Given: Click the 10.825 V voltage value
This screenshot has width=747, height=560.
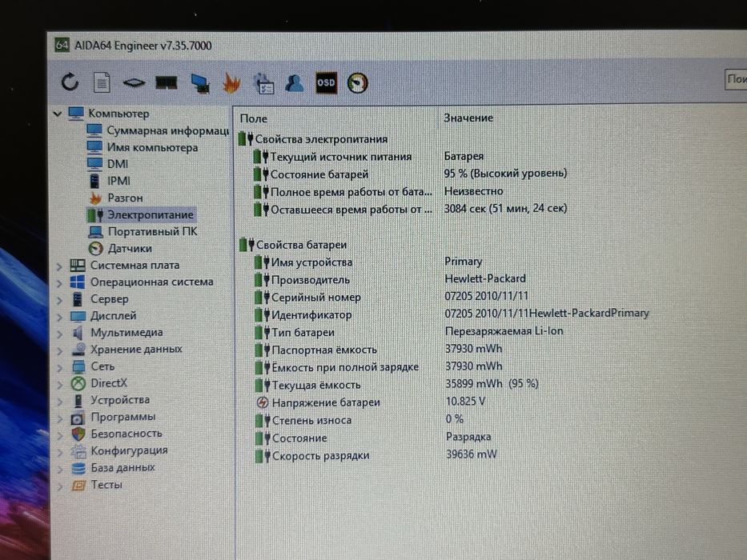Looking at the screenshot, I should 465,402.
